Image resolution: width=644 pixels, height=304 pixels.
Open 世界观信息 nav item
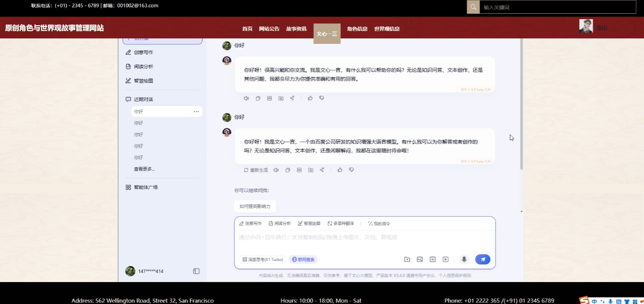point(387,29)
